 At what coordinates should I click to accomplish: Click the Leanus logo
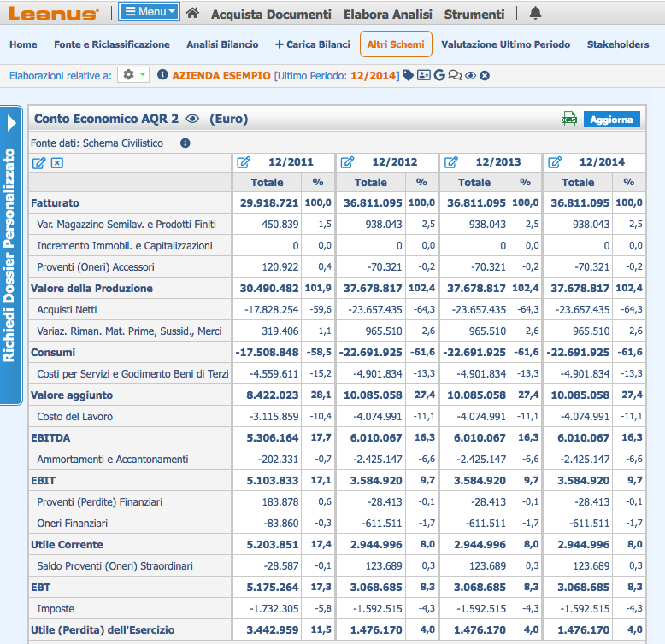coord(54,14)
